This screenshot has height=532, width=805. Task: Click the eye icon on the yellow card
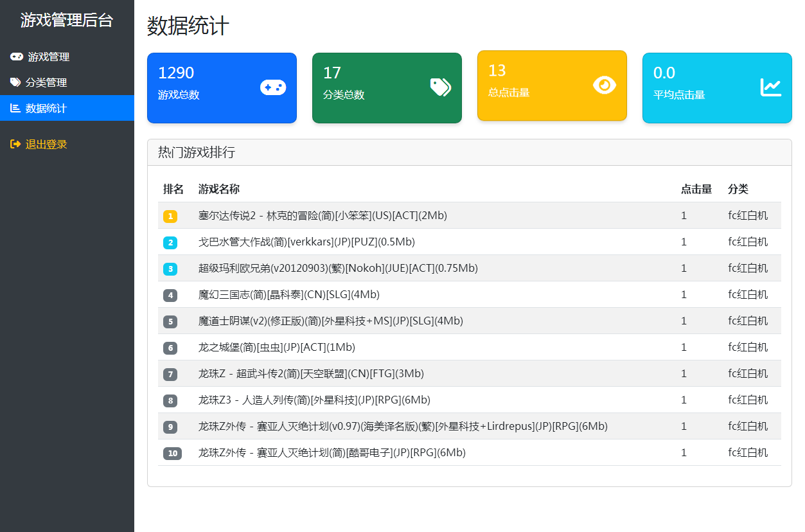[x=603, y=85]
